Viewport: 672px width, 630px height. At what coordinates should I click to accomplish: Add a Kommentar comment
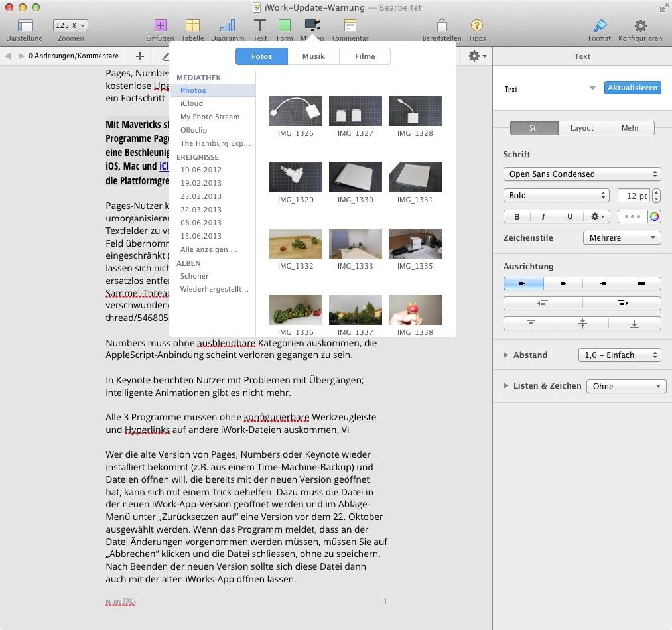click(x=350, y=25)
